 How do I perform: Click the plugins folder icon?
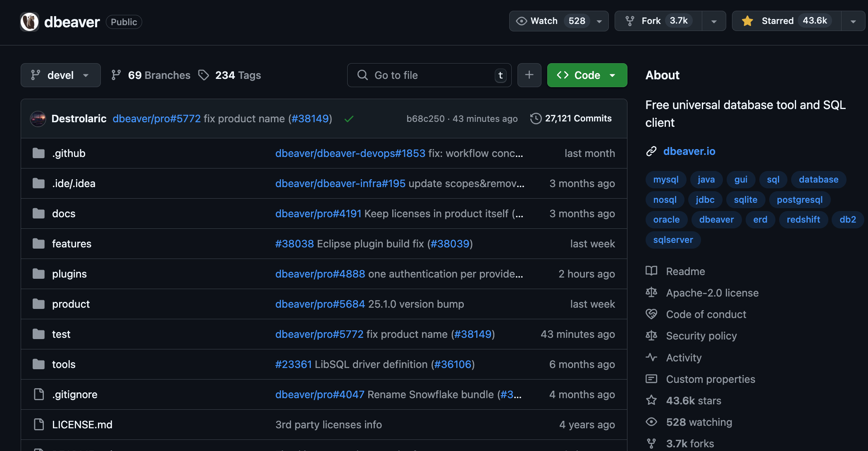pyautogui.click(x=38, y=274)
